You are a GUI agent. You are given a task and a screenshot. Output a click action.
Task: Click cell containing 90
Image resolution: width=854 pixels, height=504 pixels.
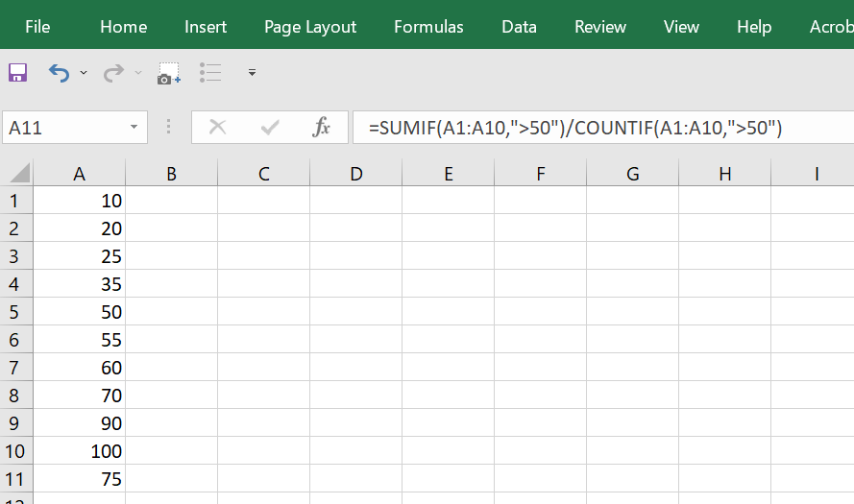point(79,423)
